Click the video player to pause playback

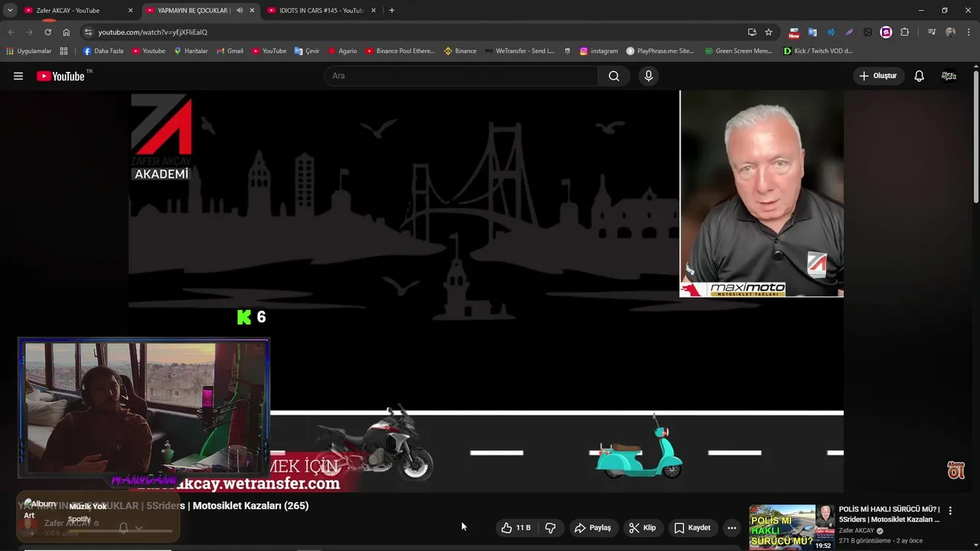pyautogui.click(x=486, y=291)
